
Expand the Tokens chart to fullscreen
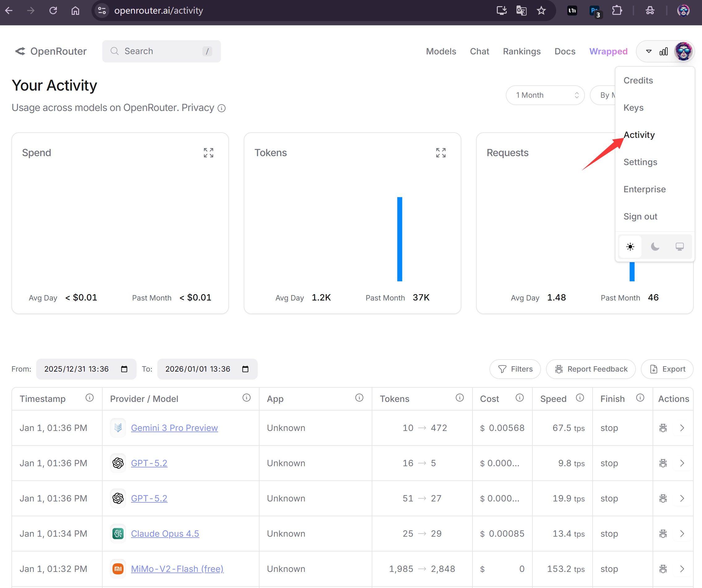pos(441,152)
